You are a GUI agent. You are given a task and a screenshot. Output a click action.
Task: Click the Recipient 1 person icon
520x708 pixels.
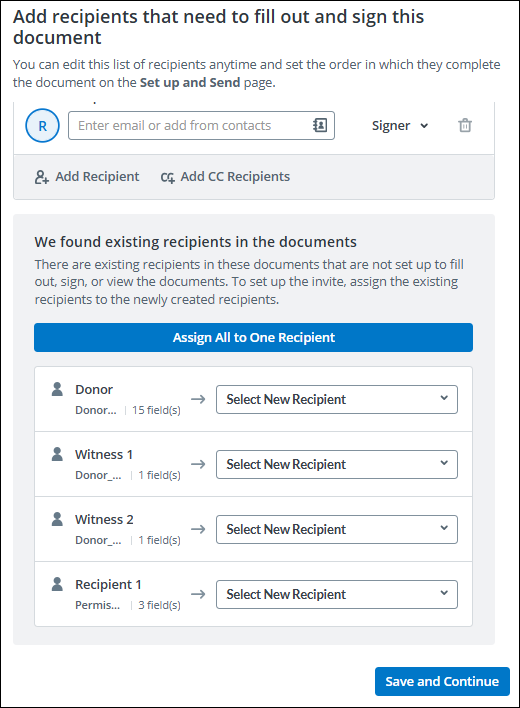pyautogui.click(x=57, y=584)
